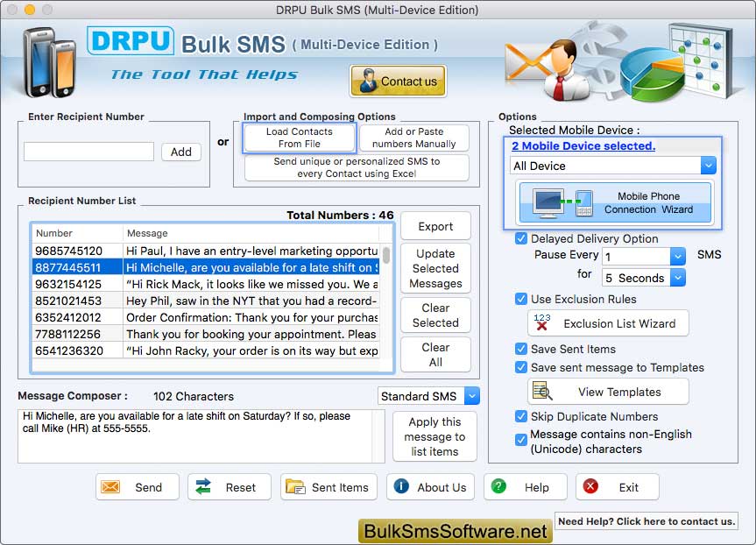Click the Export button
The width and height of the screenshot is (756, 545).
point(435,226)
